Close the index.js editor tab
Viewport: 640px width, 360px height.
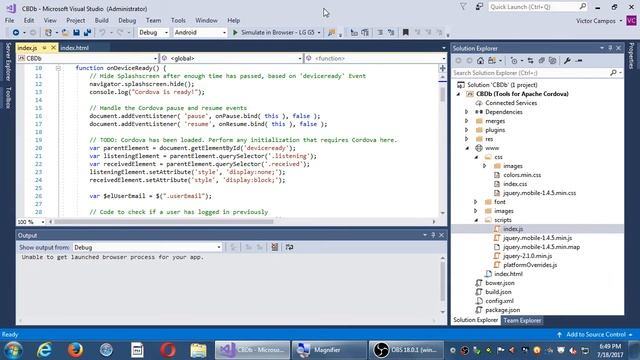tap(53, 48)
